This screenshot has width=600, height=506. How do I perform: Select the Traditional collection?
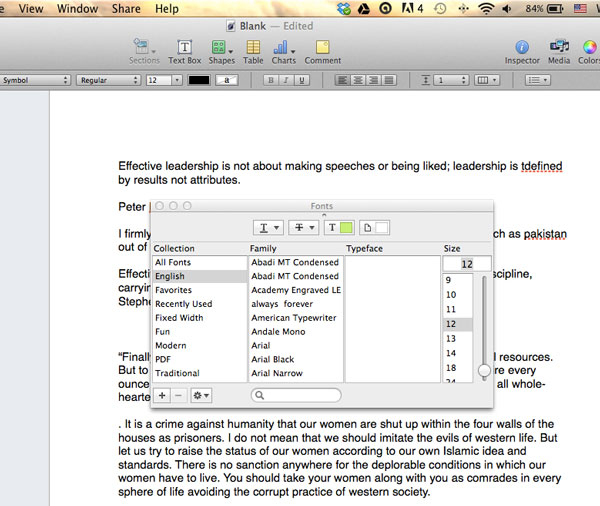(200, 373)
